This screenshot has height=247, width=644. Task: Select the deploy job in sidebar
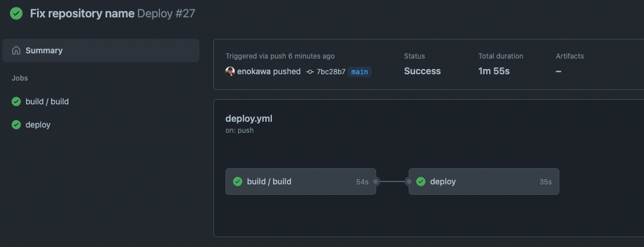click(101, 125)
